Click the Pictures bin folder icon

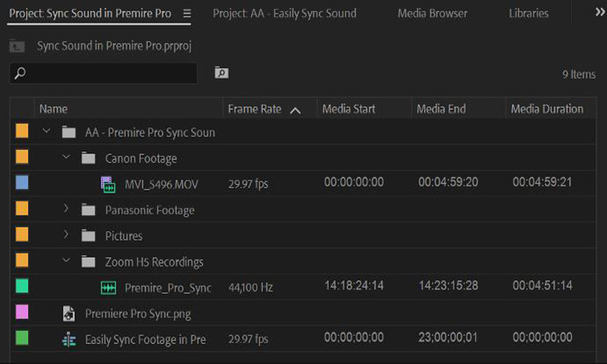click(x=89, y=236)
